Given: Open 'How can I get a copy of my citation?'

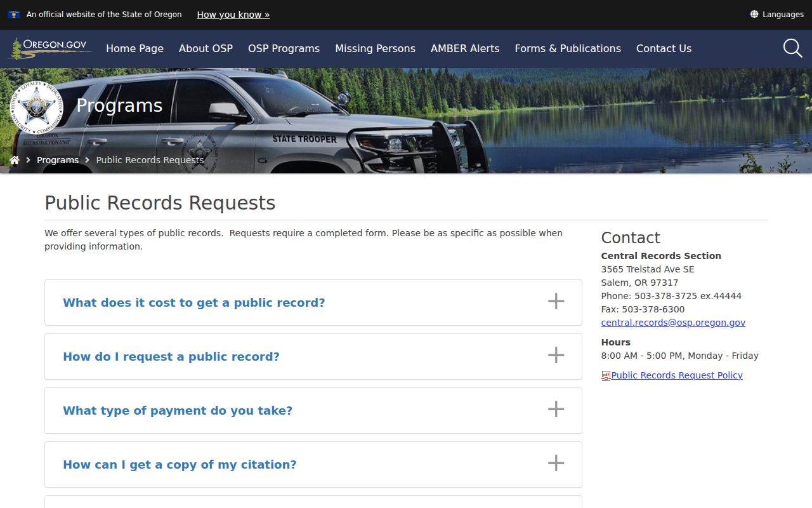Looking at the screenshot, I should (313, 465).
